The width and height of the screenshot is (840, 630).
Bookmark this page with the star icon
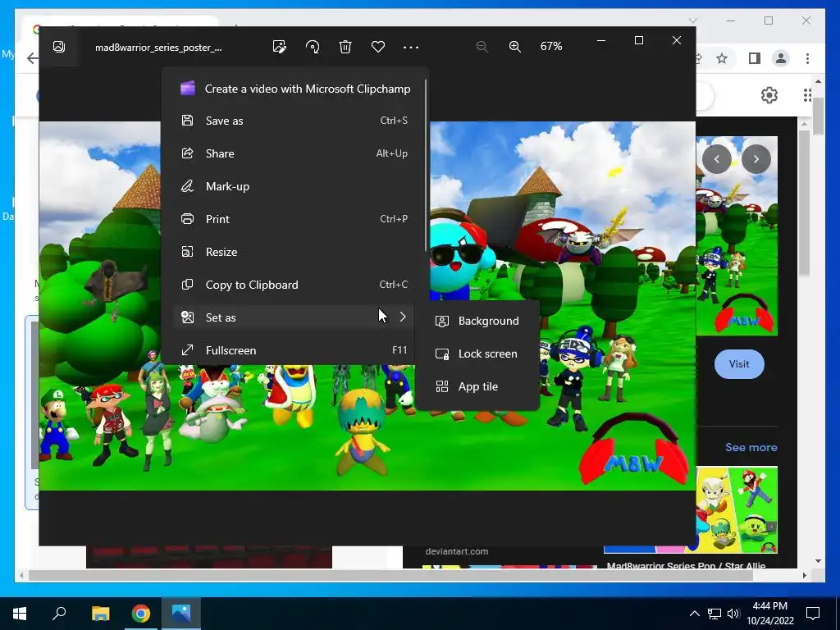coord(722,58)
